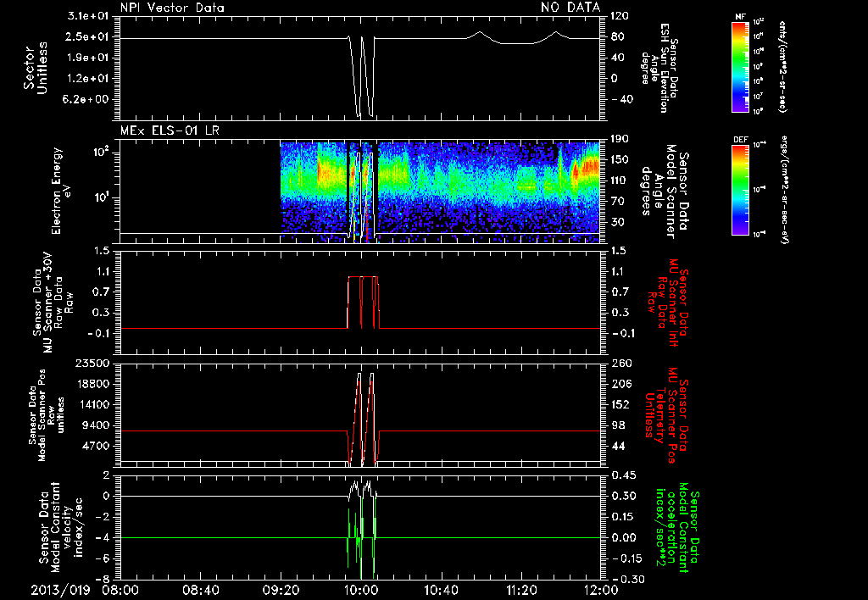Click the "Sector Unitless" axis label
Viewport: 868px width, 600px height.
36,68
